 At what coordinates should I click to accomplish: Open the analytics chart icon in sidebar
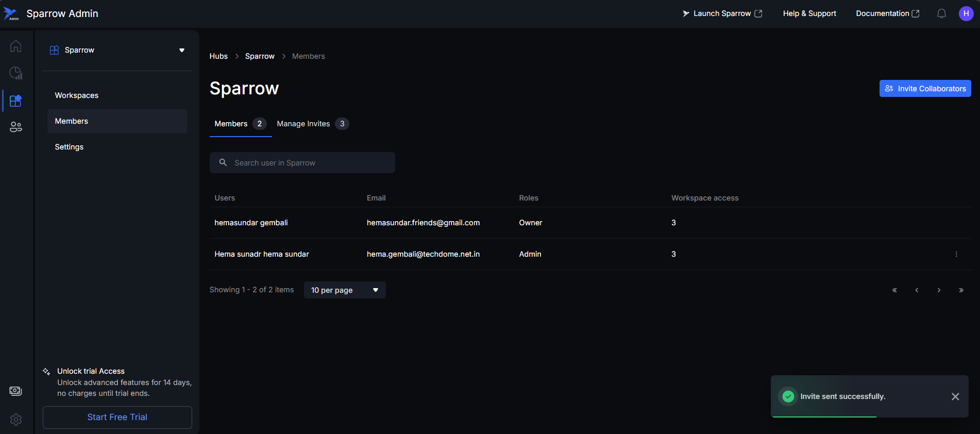[x=15, y=73]
